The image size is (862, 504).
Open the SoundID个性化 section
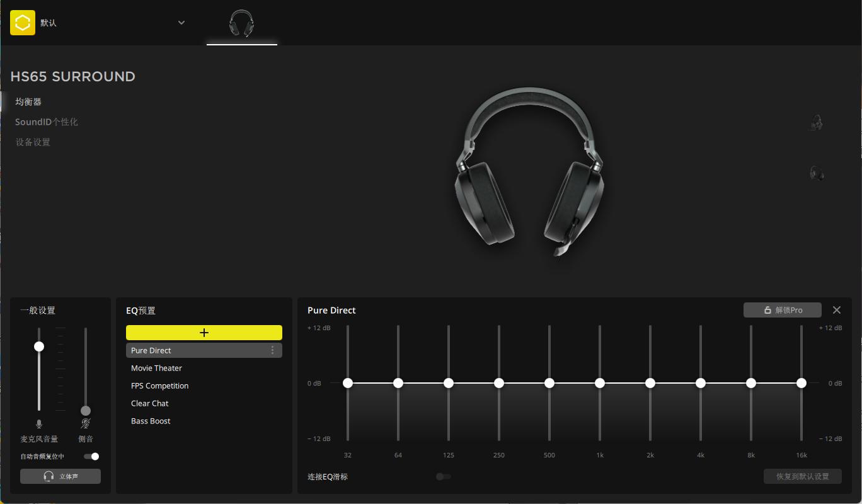tap(47, 122)
